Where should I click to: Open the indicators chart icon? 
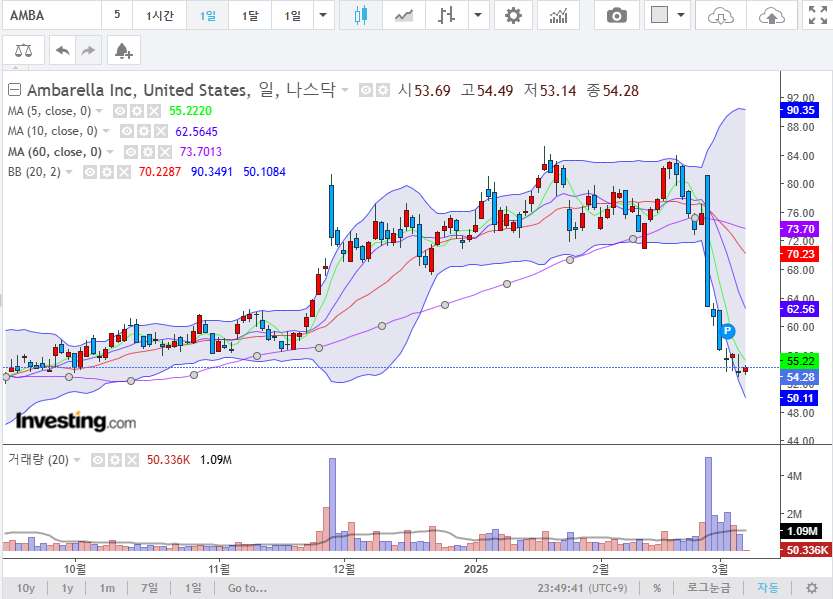coord(558,15)
